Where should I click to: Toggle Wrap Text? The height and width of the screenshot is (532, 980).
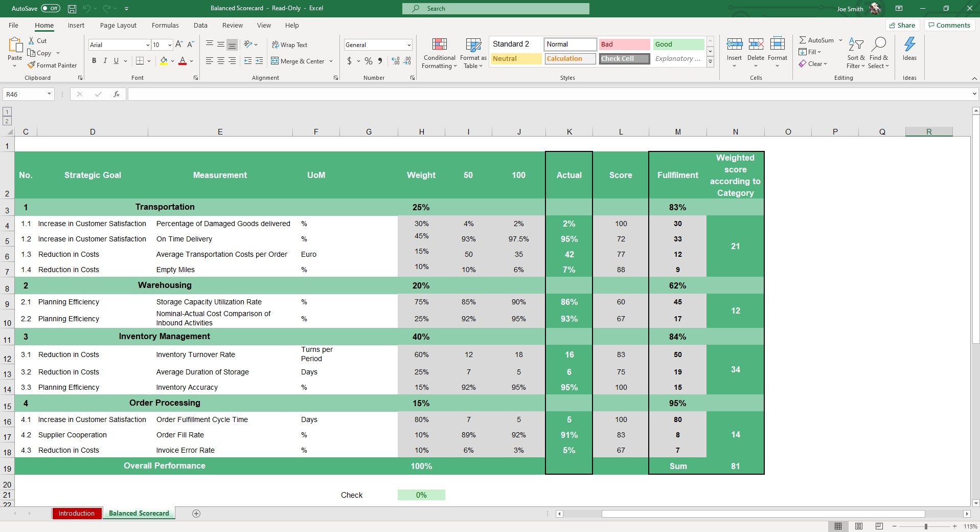click(289, 45)
